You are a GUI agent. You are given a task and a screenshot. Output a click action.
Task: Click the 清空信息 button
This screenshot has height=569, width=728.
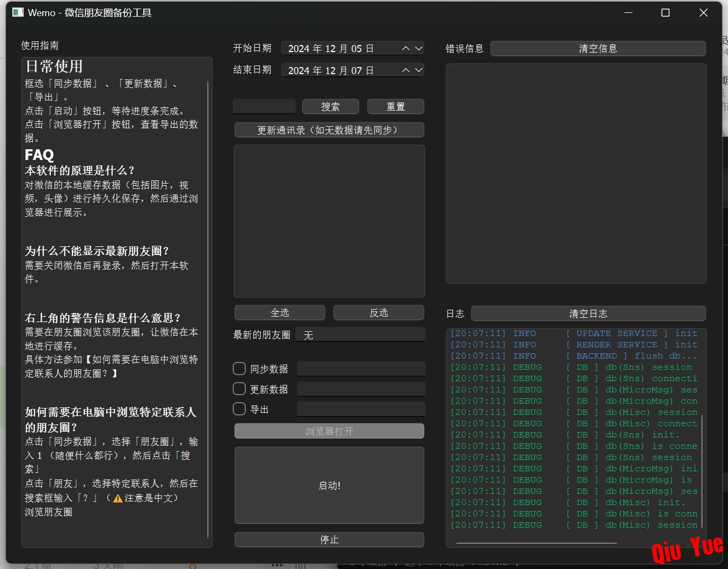click(x=598, y=48)
